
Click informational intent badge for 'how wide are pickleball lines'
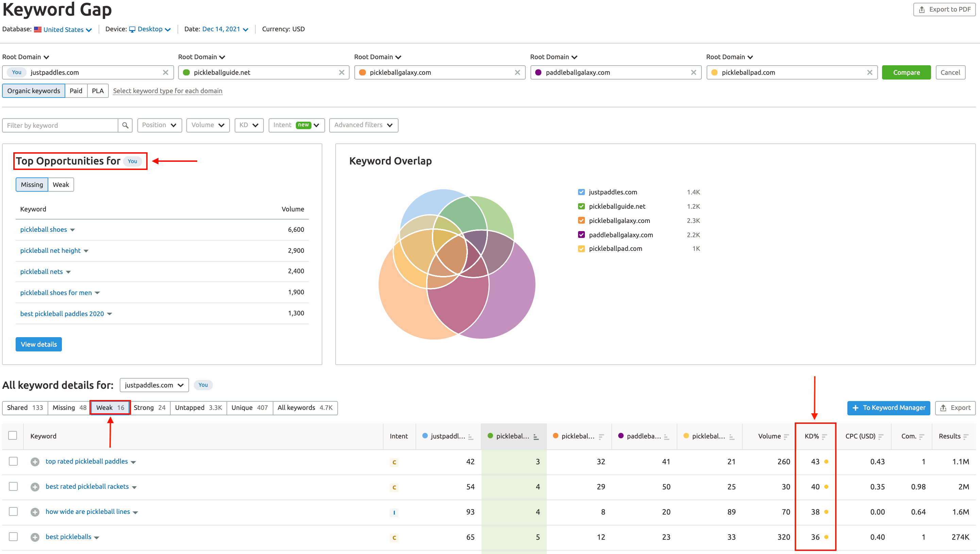click(394, 512)
